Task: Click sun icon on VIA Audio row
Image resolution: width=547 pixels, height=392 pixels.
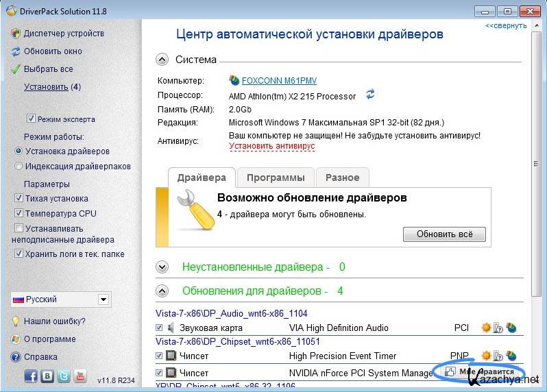Action: click(486, 328)
